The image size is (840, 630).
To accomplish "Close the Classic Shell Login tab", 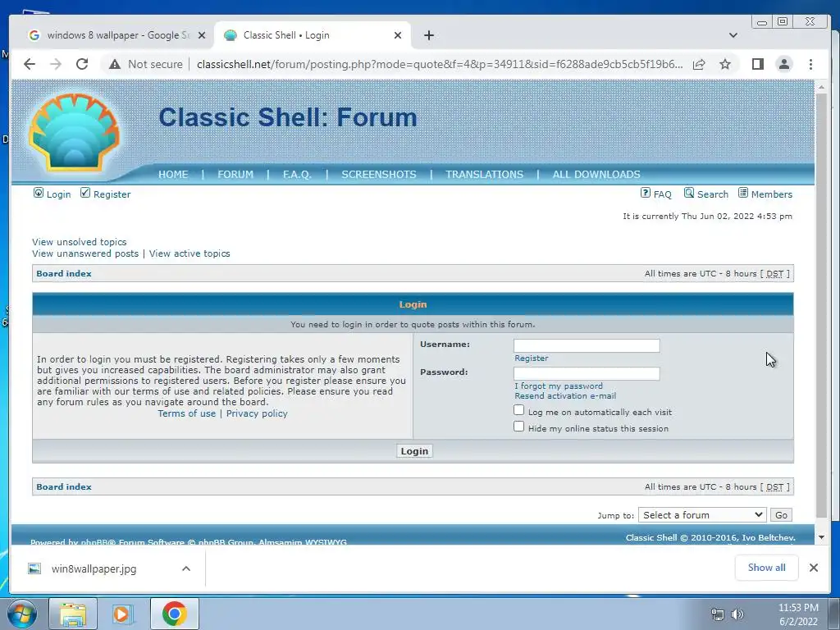I will click(x=398, y=35).
